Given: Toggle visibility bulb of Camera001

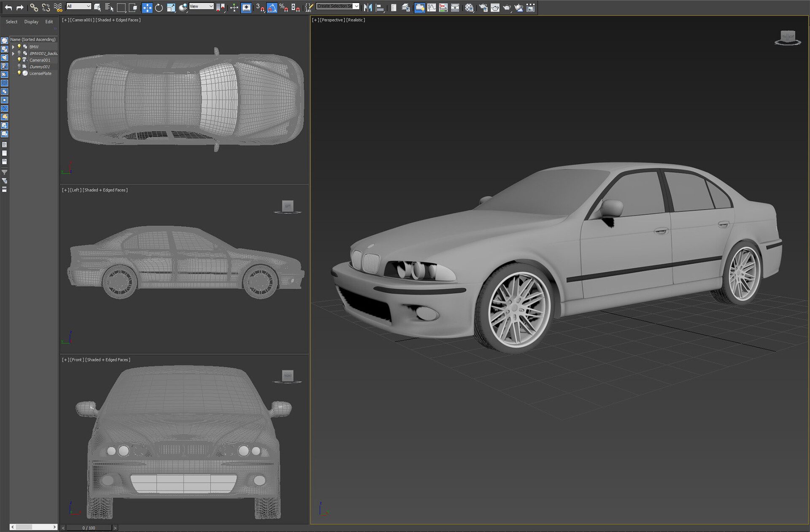Looking at the screenshot, I should [x=19, y=60].
